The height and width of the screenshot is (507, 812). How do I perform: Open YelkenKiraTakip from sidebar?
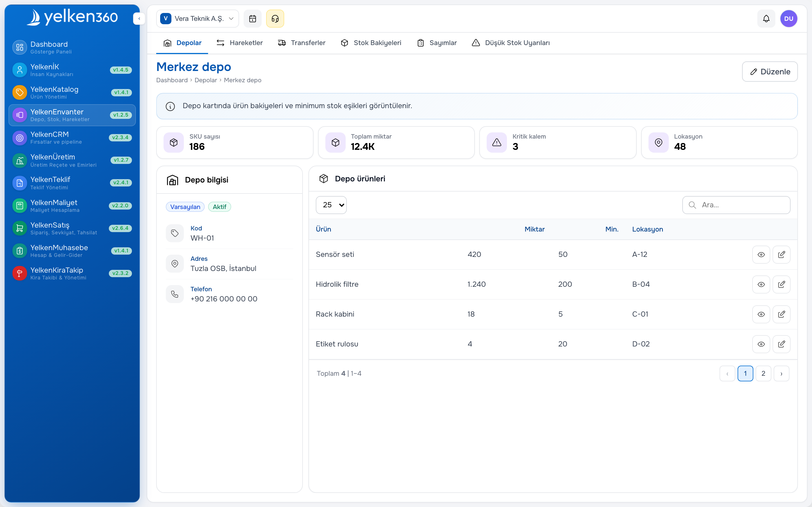(x=72, y=273)
